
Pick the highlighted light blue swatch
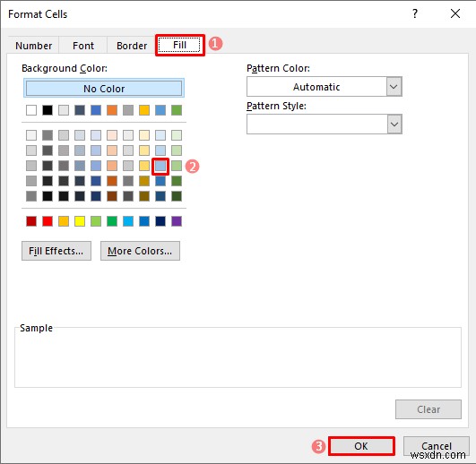[160, 166]
